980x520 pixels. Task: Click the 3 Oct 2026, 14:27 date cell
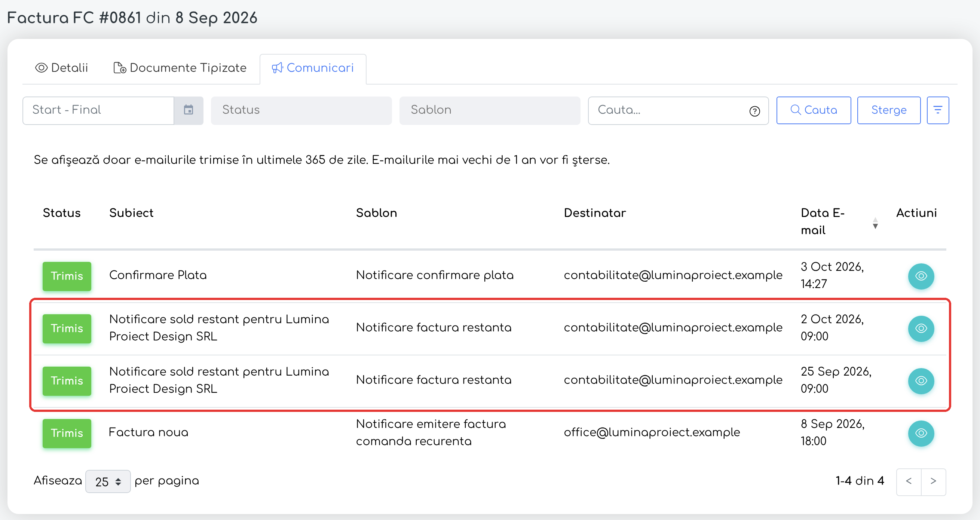click(x=832, y=275)
